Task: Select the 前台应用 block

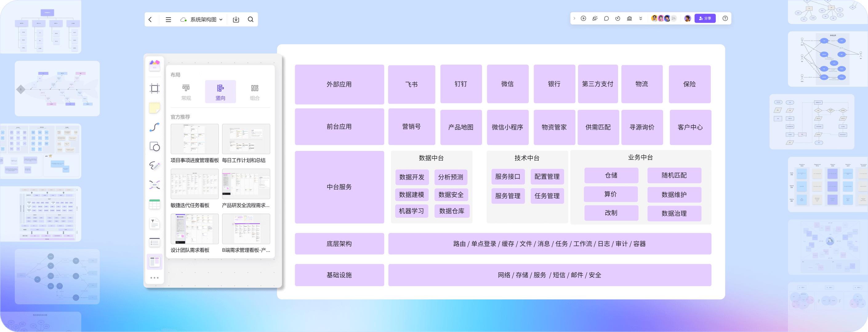Action: click(339, 126)
